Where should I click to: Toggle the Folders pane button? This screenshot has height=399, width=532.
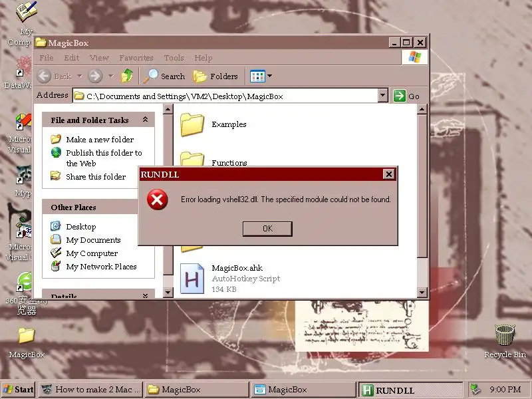pyautogui.click(x=215, y=76)
